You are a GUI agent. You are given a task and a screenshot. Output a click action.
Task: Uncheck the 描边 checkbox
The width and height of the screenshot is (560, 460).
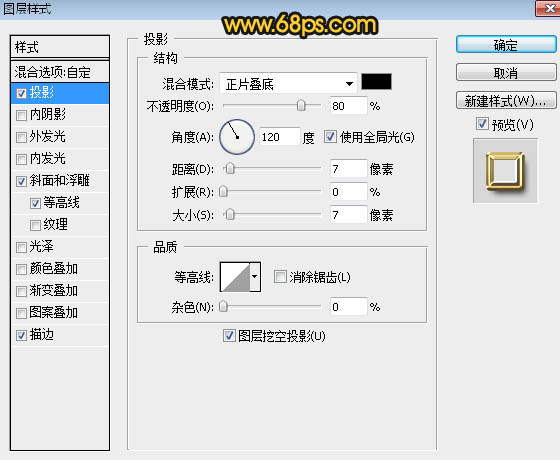click(x=21, y=335)
